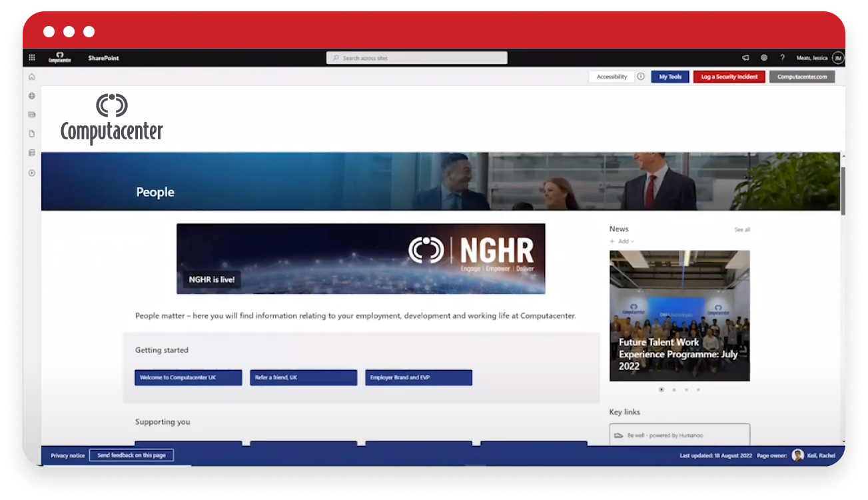The width and height of the screenshot is (868, 500).
Task: Click Log a Security Incident button
Action: pos(729,77)
